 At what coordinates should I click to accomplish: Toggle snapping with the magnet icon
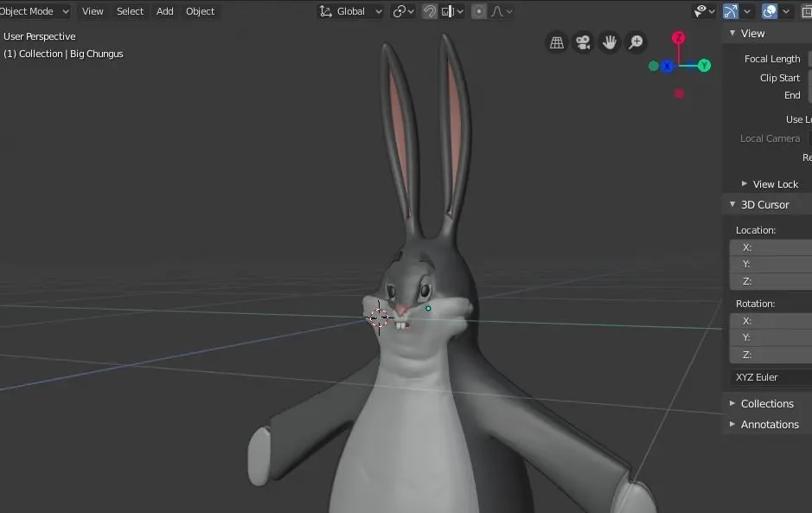[429, 11]
